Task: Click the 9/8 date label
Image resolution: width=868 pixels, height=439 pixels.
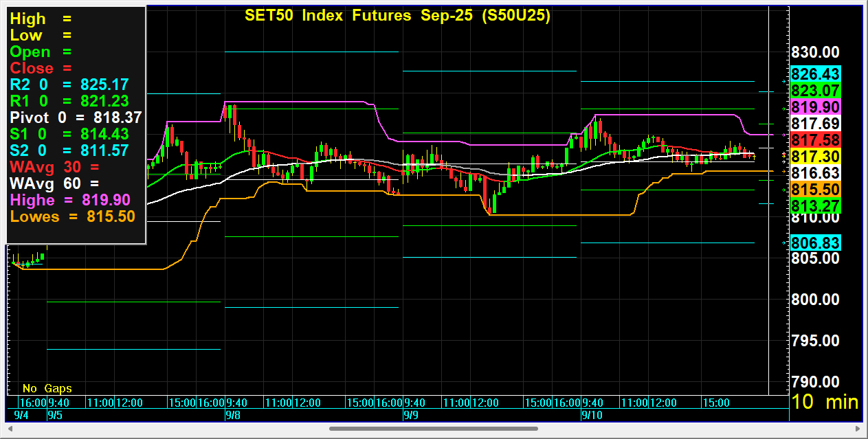Action: 234,416
